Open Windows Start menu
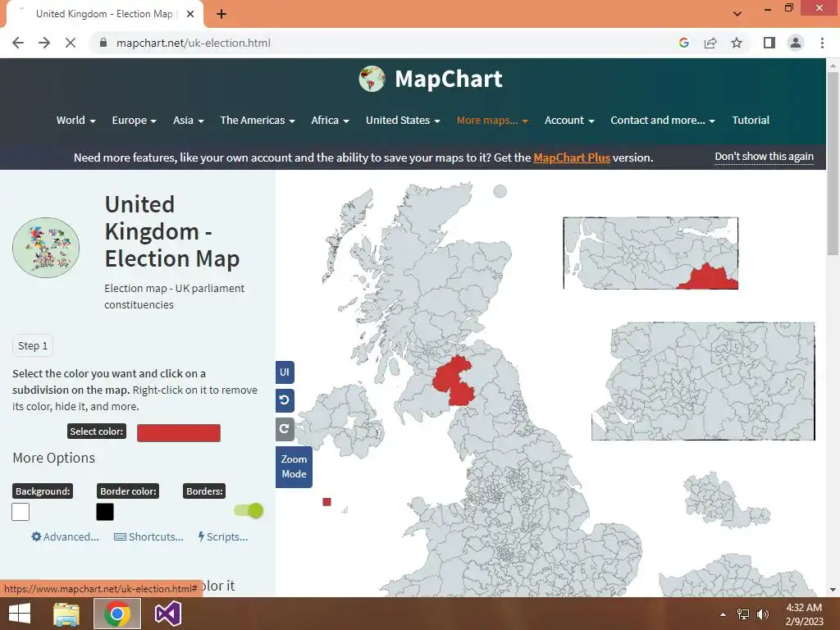 coord(20,614)
